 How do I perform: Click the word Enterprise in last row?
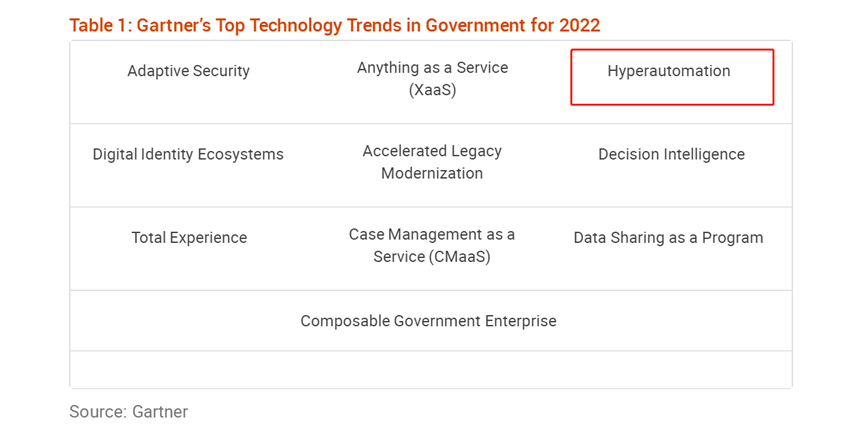[x=521, y=321]
